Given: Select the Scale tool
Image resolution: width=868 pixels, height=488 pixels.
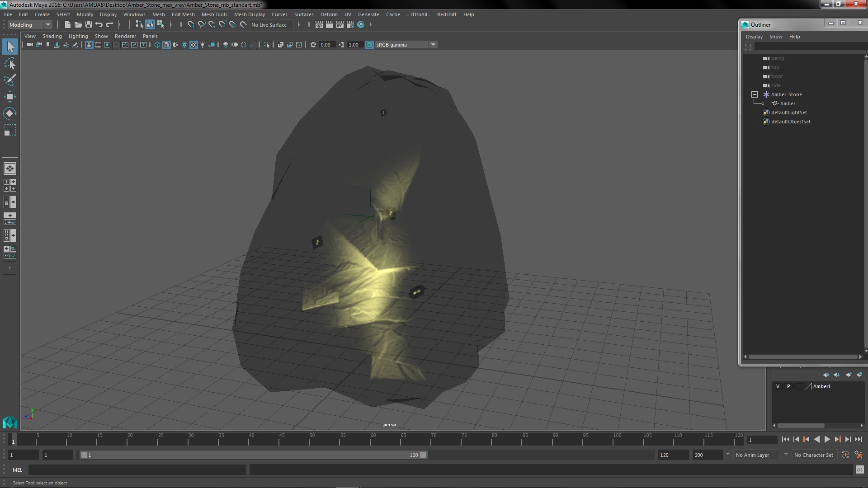Looking at the screenshot, I should coord(10,130).
